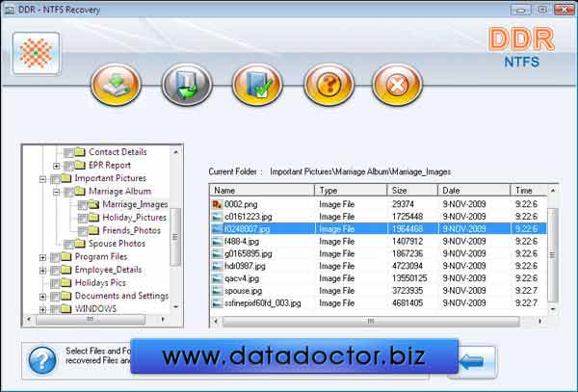This screenshot has height=392, width=578.
Task: Click the blue back arrow button
Action: click(x=472, y=362)
